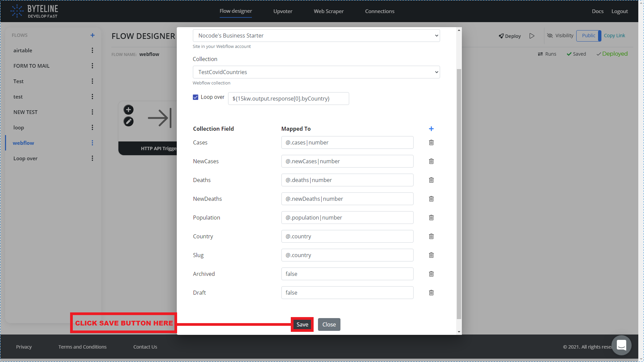Open the Collection dropdown TestCovidCountries
Screen dimensions: 644x362
tap(316, 72)
